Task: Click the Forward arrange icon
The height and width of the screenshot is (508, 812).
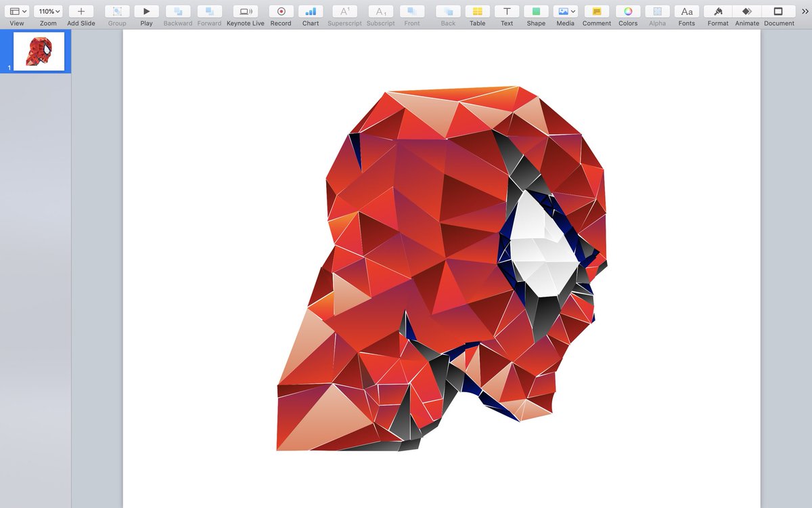Action: point(209,12)
